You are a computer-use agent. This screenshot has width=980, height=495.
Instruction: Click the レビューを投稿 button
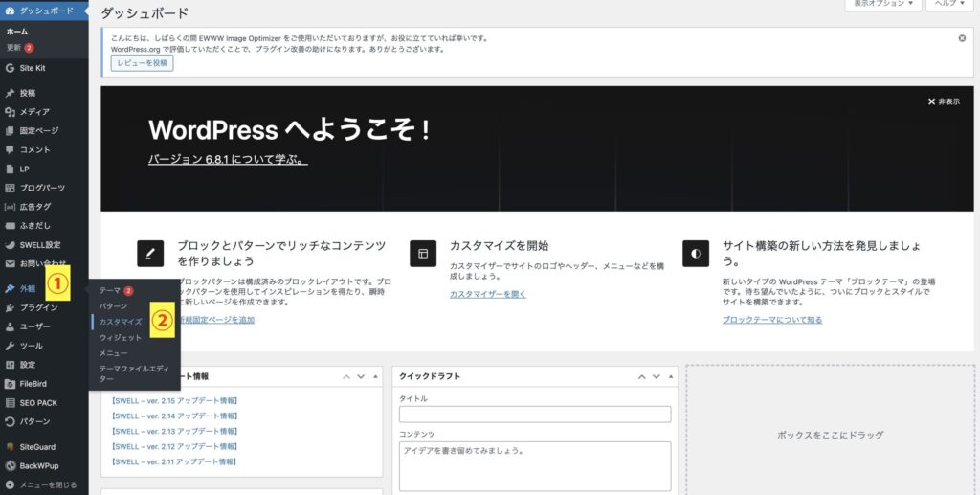click(143, 63)
